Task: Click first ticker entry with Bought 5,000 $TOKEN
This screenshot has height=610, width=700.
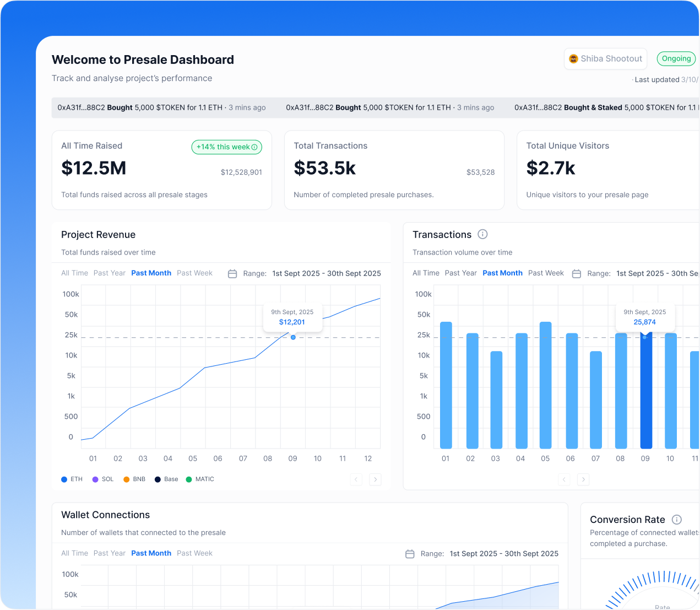Action: click(161, 107)
